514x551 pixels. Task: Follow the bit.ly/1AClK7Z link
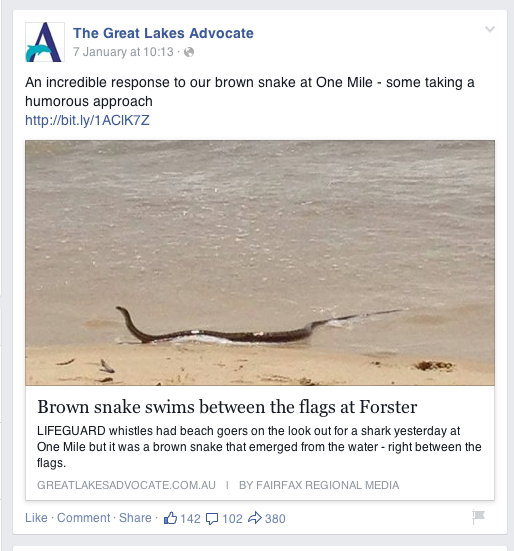click(x=87, y=120)
